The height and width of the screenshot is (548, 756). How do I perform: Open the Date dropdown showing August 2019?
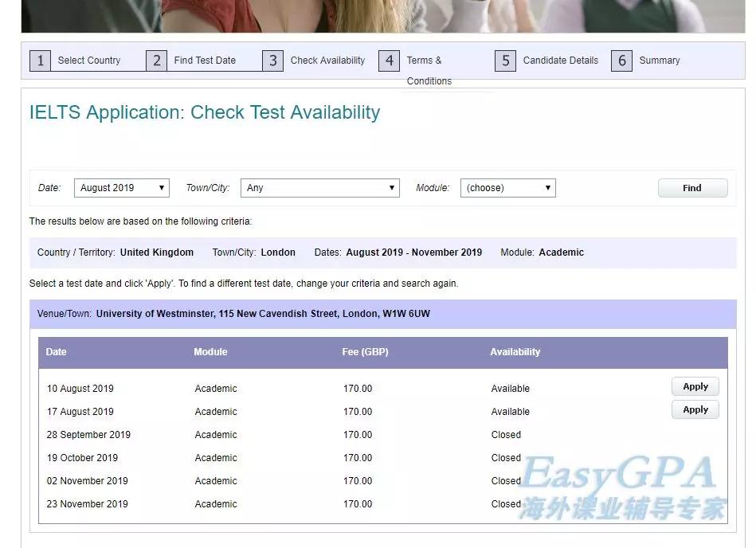(122, 188)
